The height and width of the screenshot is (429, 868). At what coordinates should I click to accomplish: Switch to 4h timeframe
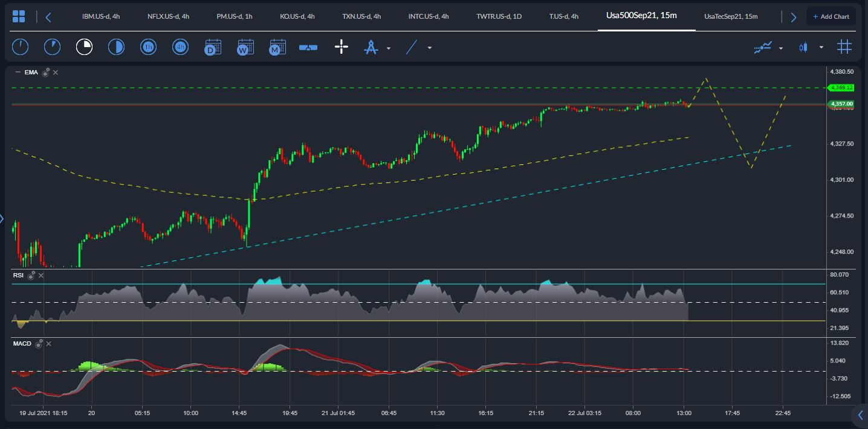click(x=180, y=47)
